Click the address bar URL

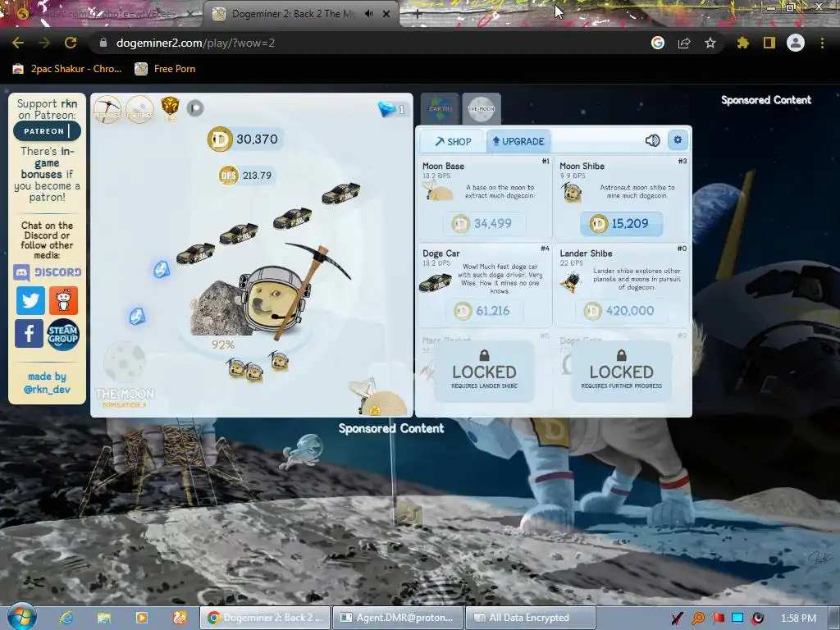195,43
